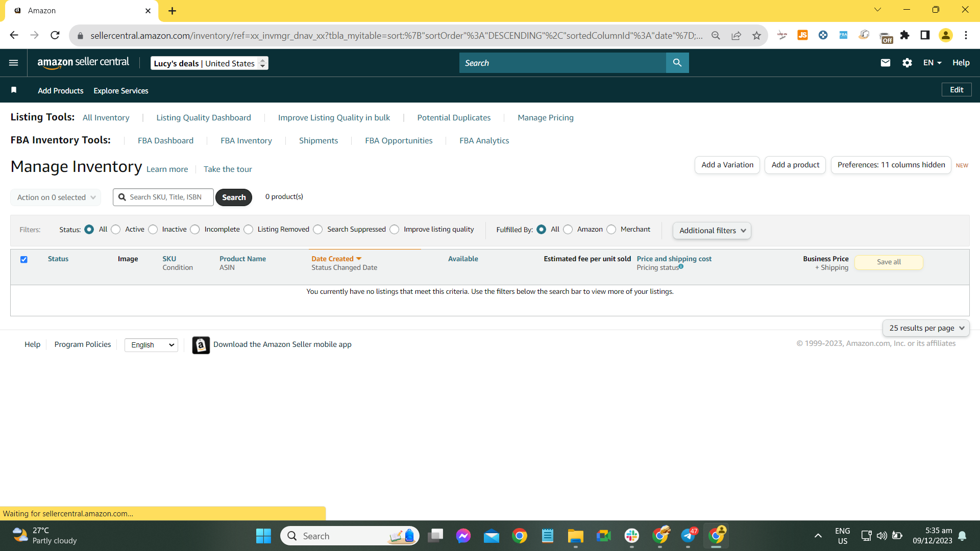Open the Shipments tab
The image size is (980, 551).
[318, 141]
